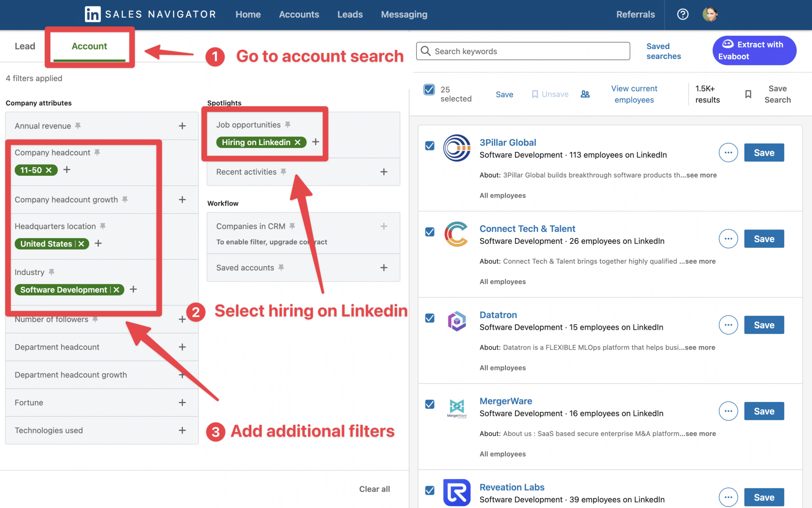Image resolution: width=812 pixels, height=508 pixels.
Task: Click the people icon beside Unsave
Action: pos(585,94)
